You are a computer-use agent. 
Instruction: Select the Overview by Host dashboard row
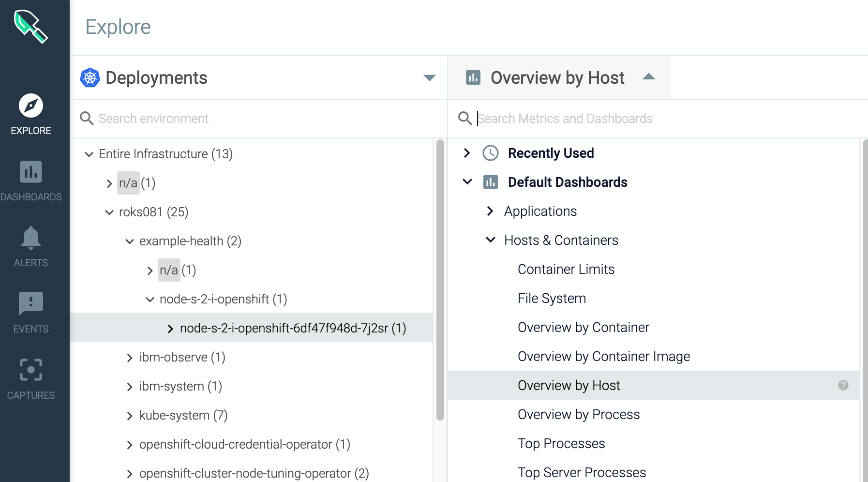tap(654, 385)
